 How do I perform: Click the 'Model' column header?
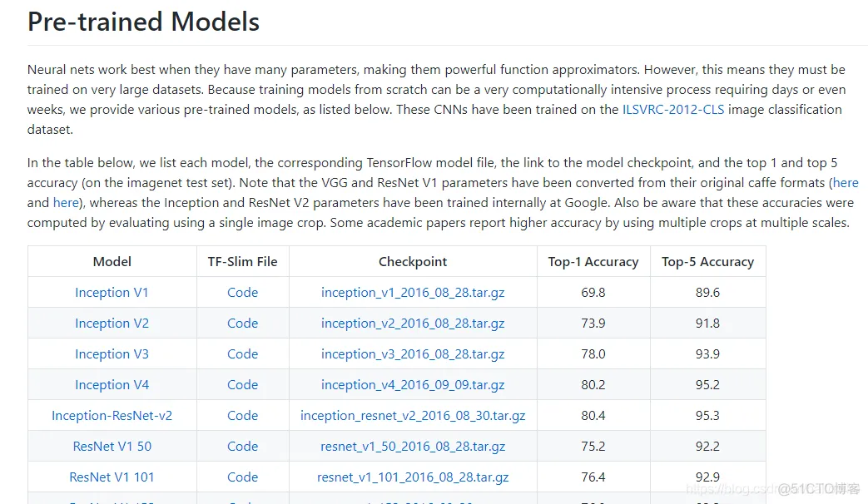pos(112,262)
